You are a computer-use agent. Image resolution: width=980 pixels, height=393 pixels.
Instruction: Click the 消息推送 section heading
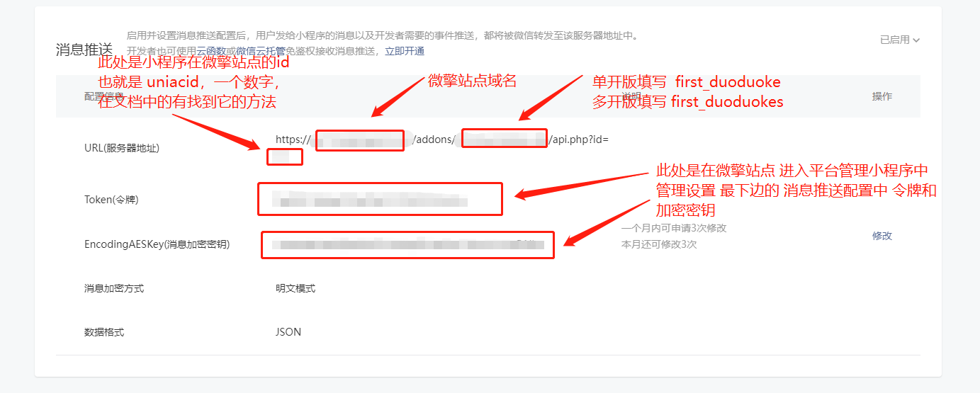84,50
